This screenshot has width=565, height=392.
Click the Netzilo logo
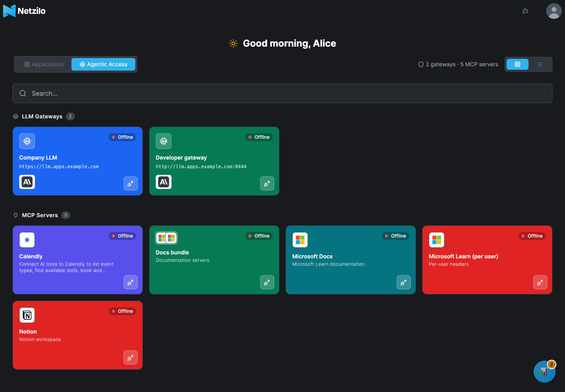[24, 11]
